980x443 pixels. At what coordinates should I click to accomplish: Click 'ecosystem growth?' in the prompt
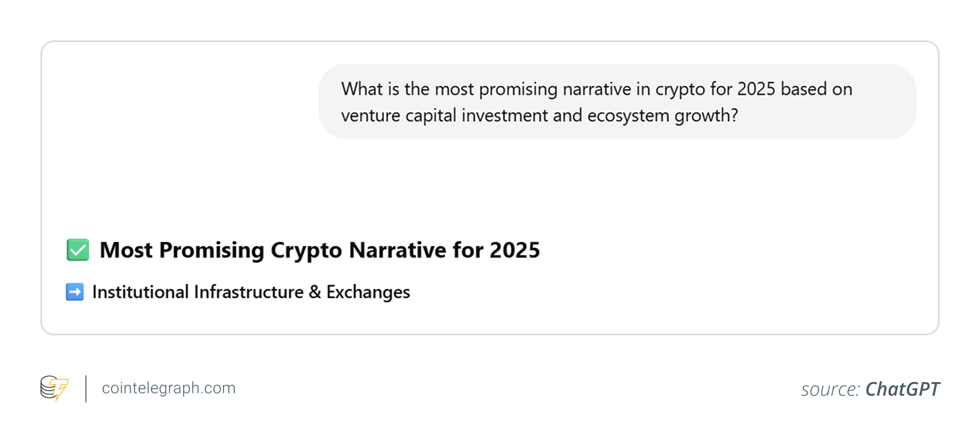click(662, 116)
